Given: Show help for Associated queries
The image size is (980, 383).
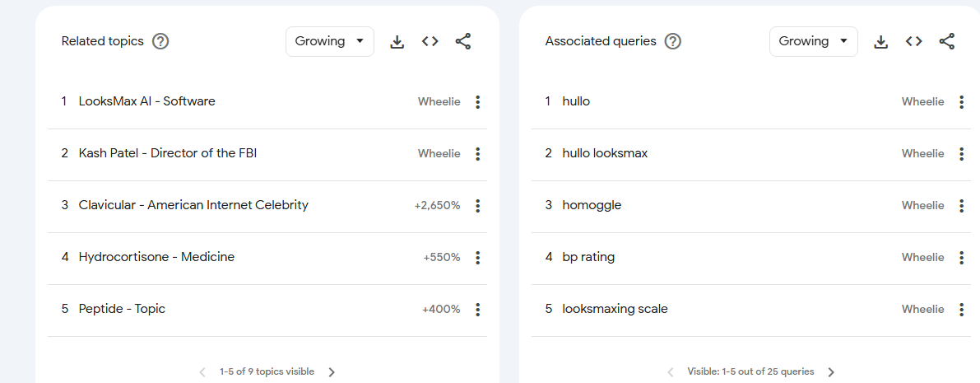Looking at the screenshot, I should click(x=672, y=41).
